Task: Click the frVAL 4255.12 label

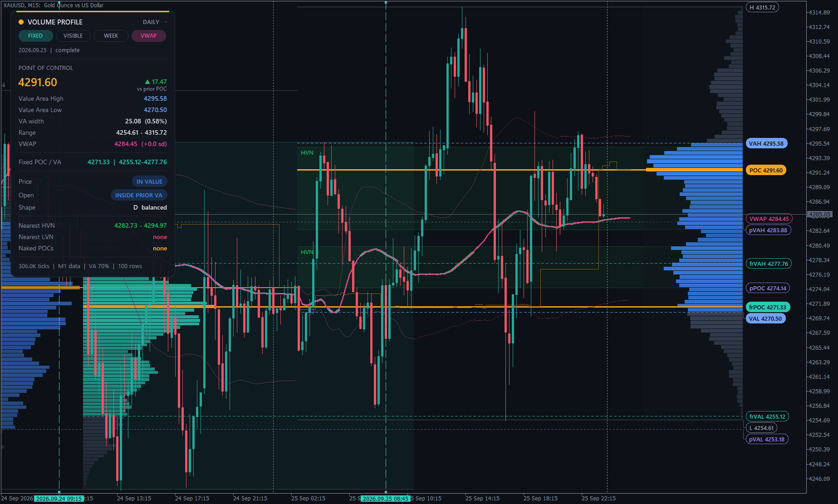Action: pos(767,417)
